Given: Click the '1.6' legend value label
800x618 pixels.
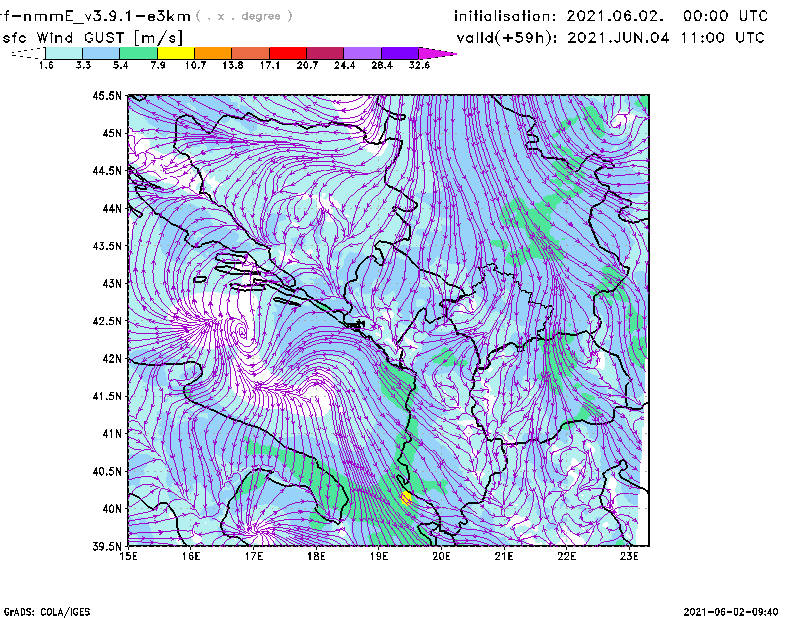Looking at the screenshot, I should coord(46,65).
